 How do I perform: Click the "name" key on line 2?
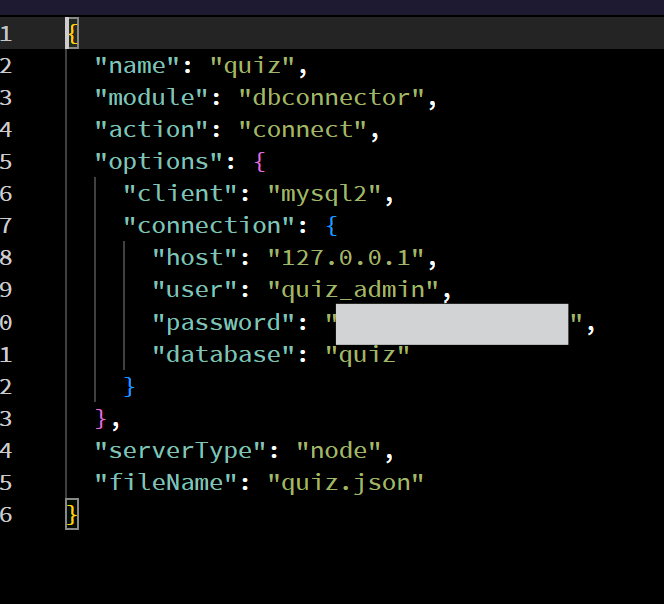tap(137, 66)
